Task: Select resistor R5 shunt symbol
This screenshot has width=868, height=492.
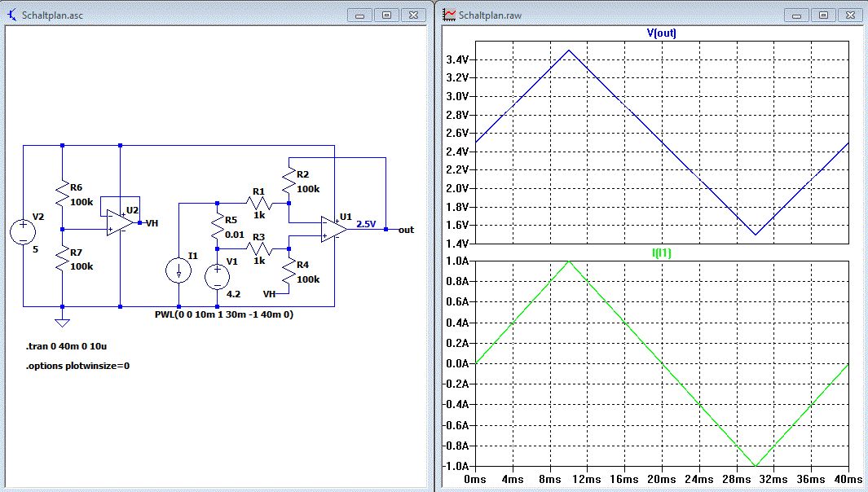Action: pyautogui.click(x=217, y=226)
